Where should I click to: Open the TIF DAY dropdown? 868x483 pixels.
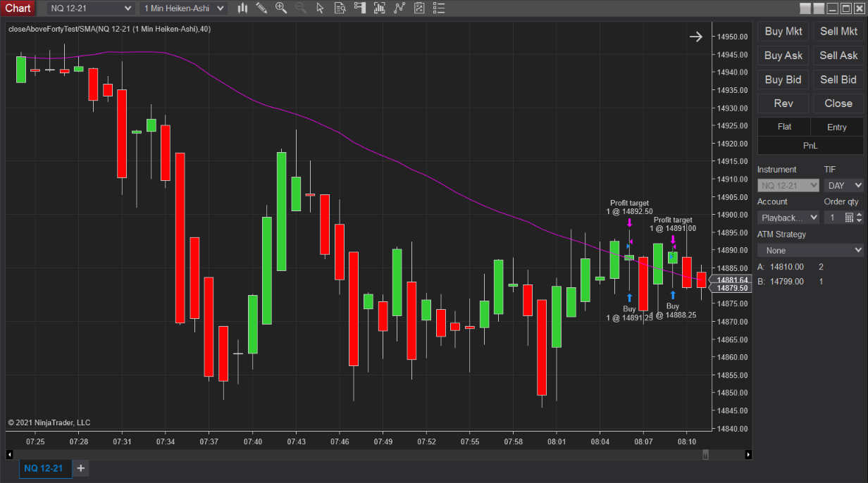[844, 185]
